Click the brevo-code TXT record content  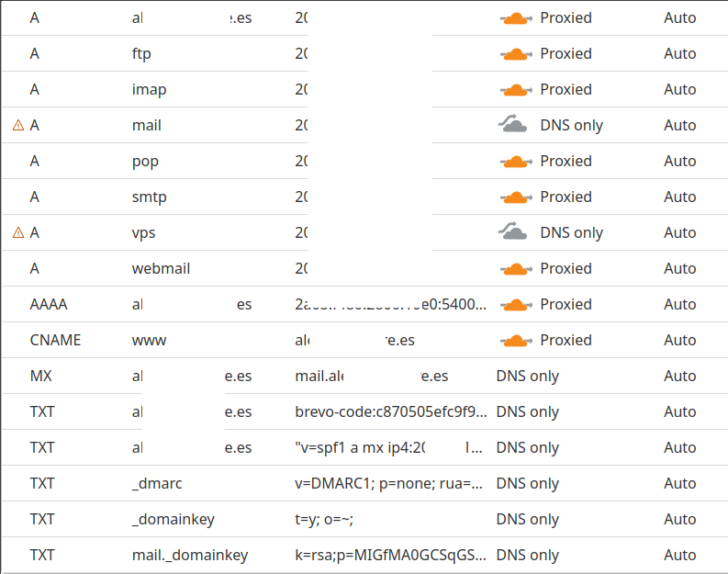[x=391, y=412]
